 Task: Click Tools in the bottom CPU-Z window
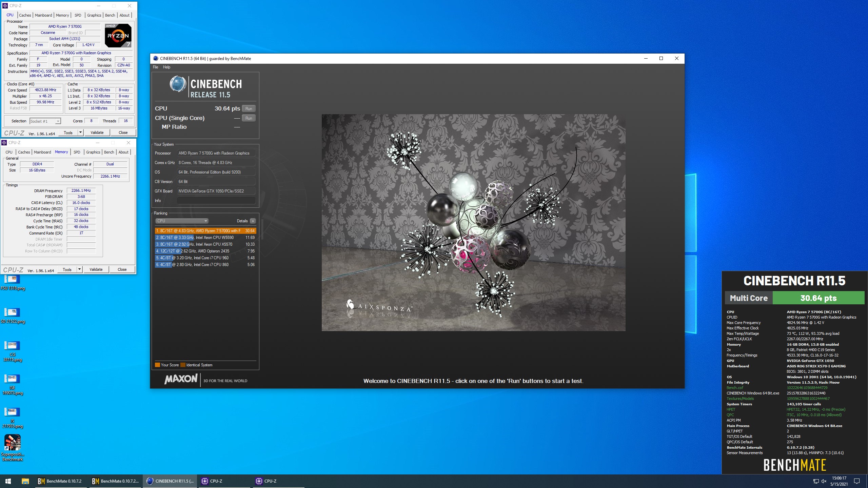pos(67,269)
